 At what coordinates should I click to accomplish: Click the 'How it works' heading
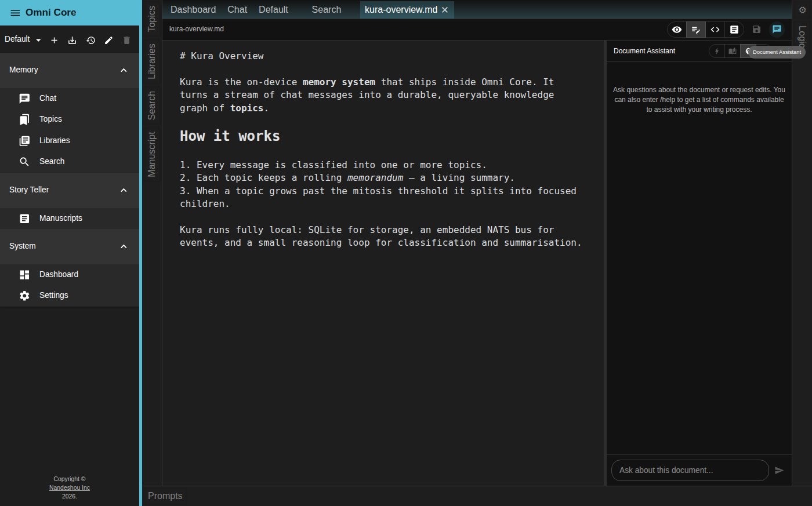(x=230, y=136)
